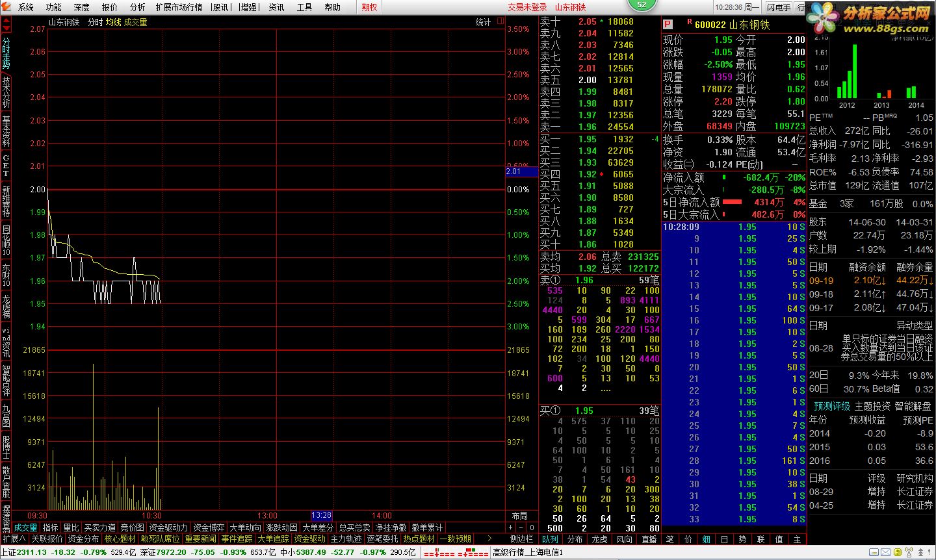Open the 功能 menu

click(54, 7)
